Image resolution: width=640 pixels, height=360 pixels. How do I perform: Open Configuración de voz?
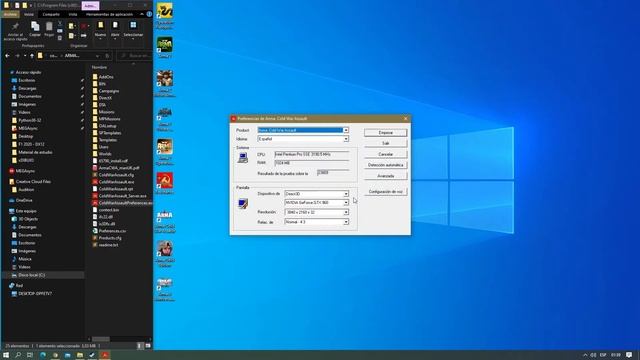click(385, 191)
